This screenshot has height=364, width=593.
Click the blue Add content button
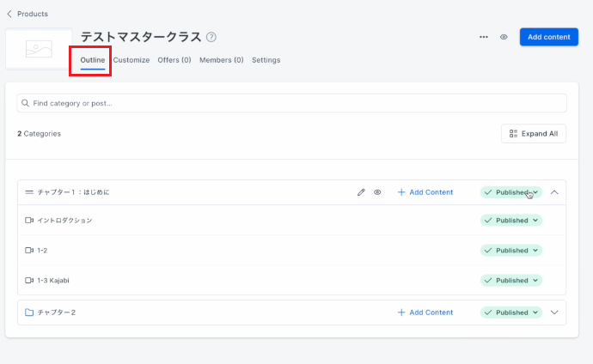coord(549,37)
